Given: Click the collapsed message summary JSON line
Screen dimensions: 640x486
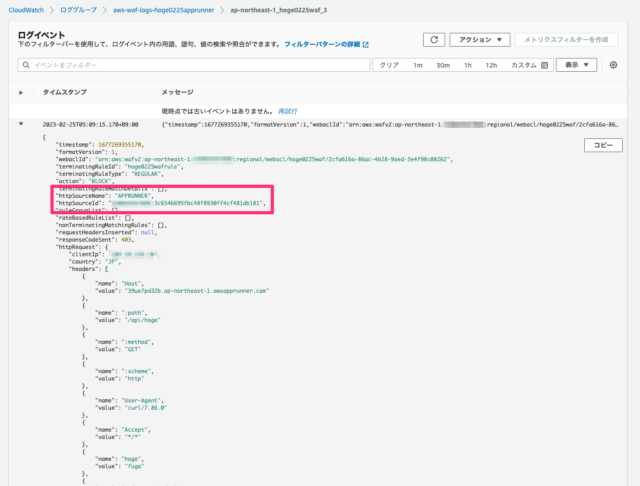Looking at the screenshot, I should click(390, 124).
